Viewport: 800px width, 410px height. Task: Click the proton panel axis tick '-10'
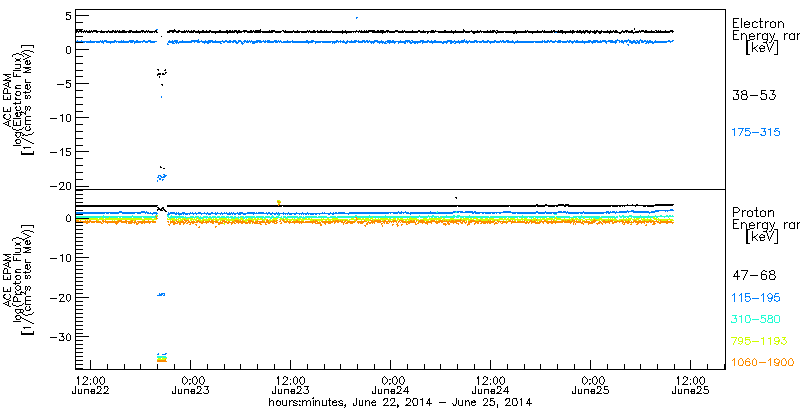coord(60,258)
